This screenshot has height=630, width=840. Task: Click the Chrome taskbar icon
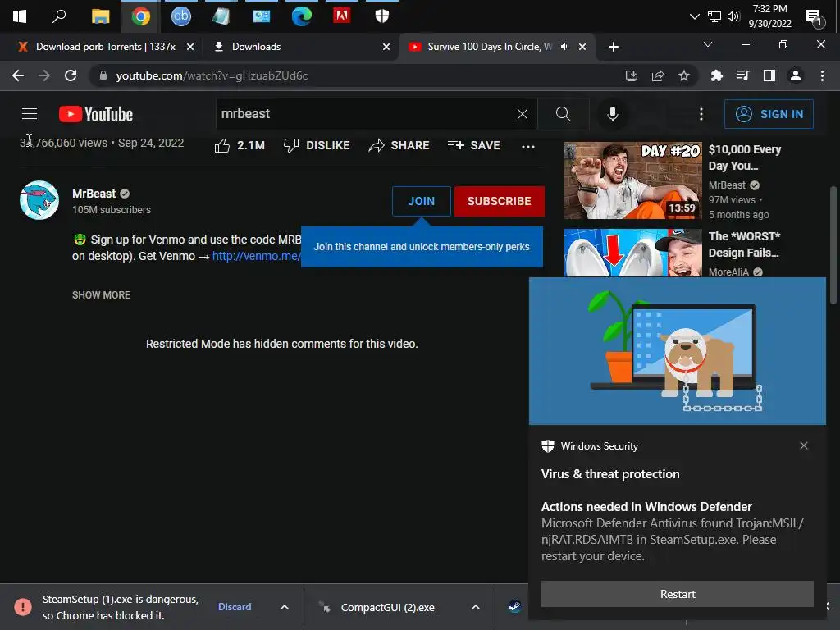coord(141,16)
